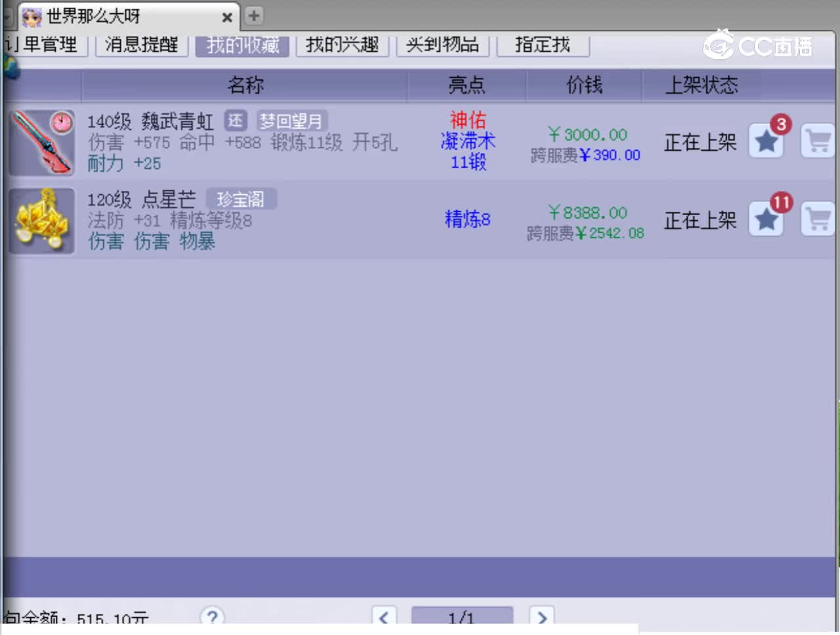
Task: Open the 消息提醒 tab
Action: click(x=142, y=45)
